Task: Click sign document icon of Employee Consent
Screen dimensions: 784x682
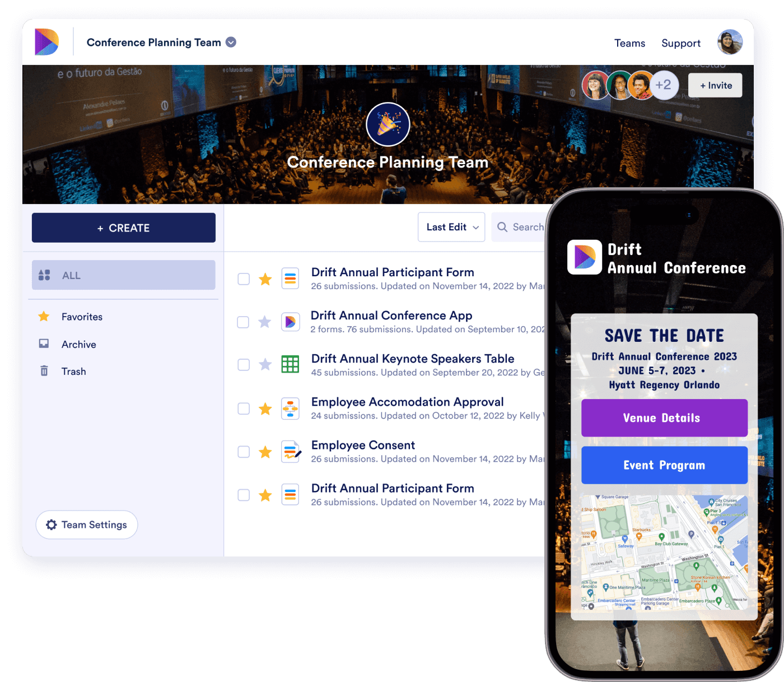Action: tap(291, 451)
